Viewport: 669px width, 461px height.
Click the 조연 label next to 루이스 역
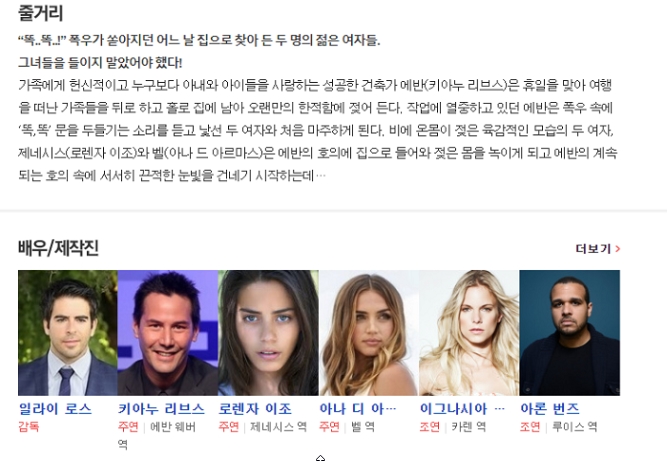(530, 426)
